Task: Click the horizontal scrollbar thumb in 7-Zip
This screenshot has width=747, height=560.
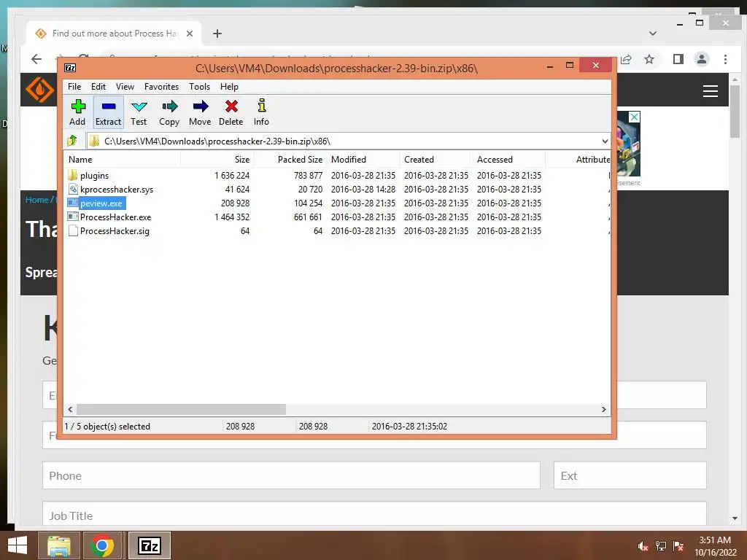Action: [x=181, y=410]
